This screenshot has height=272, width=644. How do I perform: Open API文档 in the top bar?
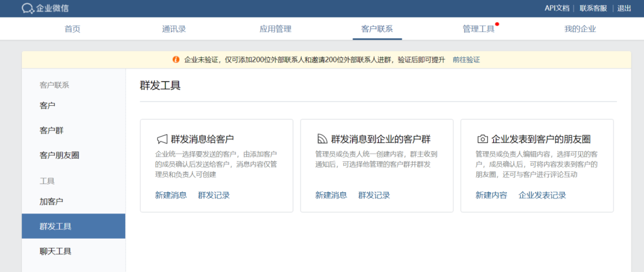tap(557, 8)
